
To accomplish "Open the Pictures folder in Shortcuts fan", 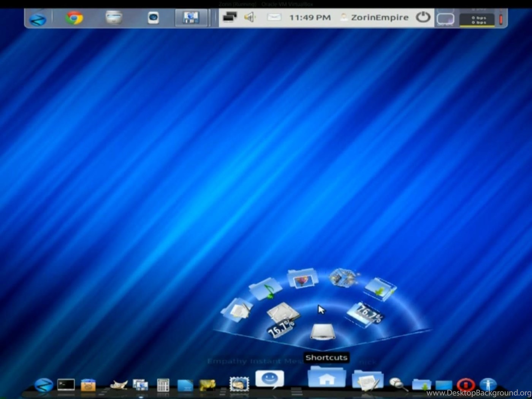I will click(x=302, y=279).
